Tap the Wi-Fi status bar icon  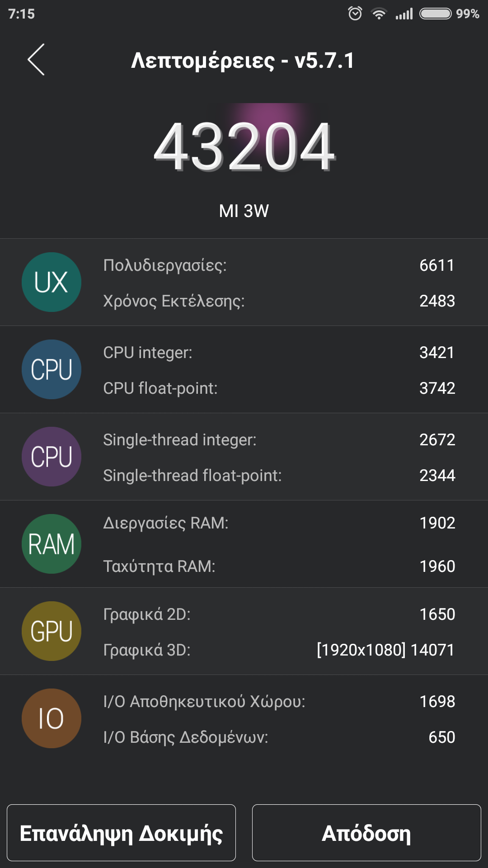point(379,14)
